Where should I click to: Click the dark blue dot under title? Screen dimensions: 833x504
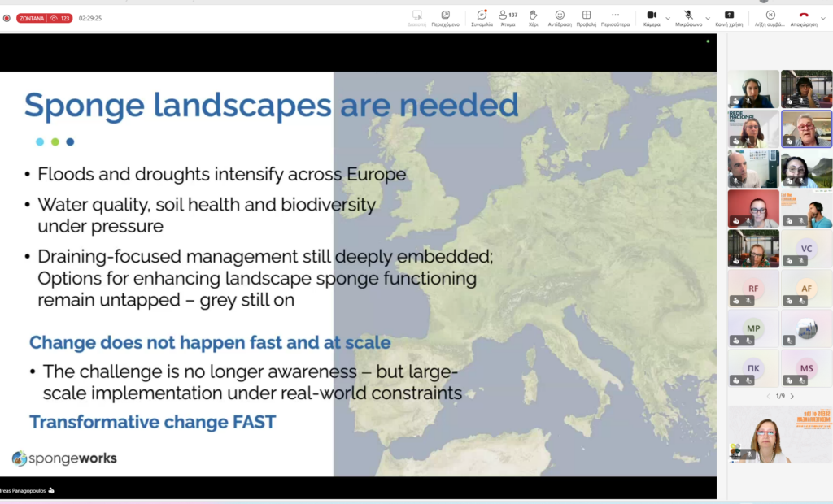70,141
